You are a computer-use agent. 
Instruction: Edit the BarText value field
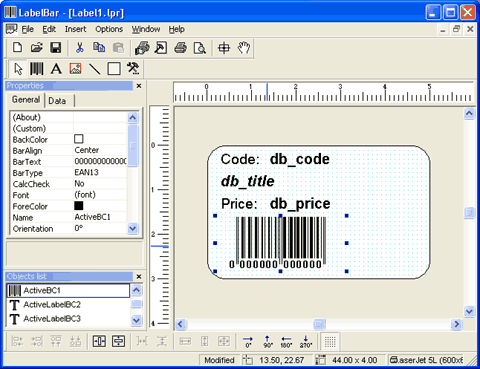100,161
